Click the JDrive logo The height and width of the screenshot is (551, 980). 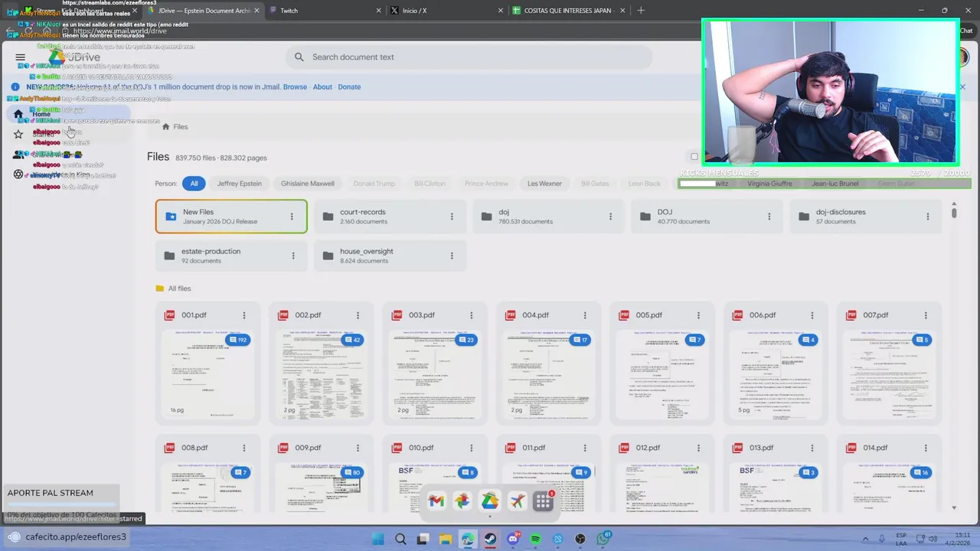point(75,57)
